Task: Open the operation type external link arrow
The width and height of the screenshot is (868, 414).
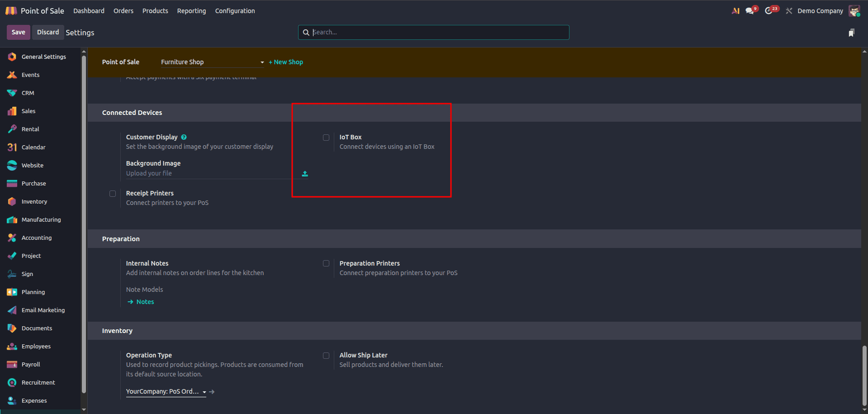Action: [212, 392]
